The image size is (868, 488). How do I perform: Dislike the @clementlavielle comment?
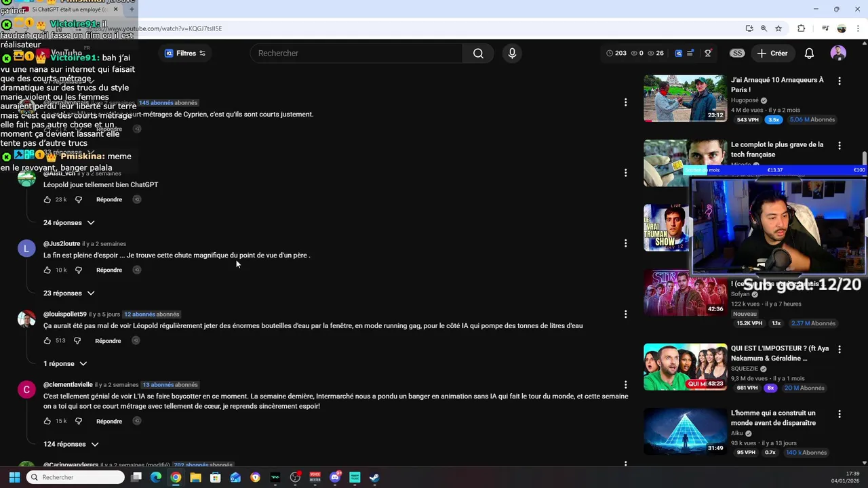tap(79, 422)
